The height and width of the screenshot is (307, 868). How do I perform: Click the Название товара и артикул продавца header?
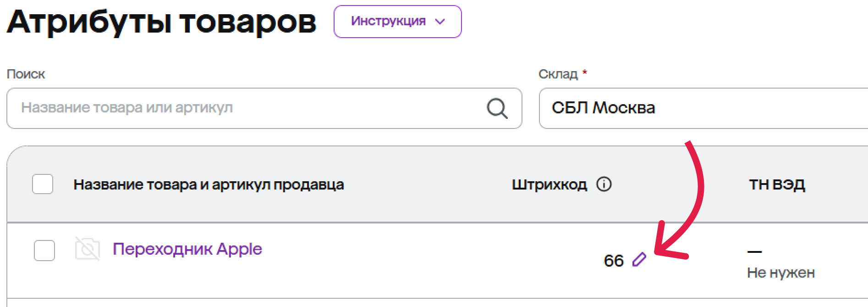(x=209, y=184)
